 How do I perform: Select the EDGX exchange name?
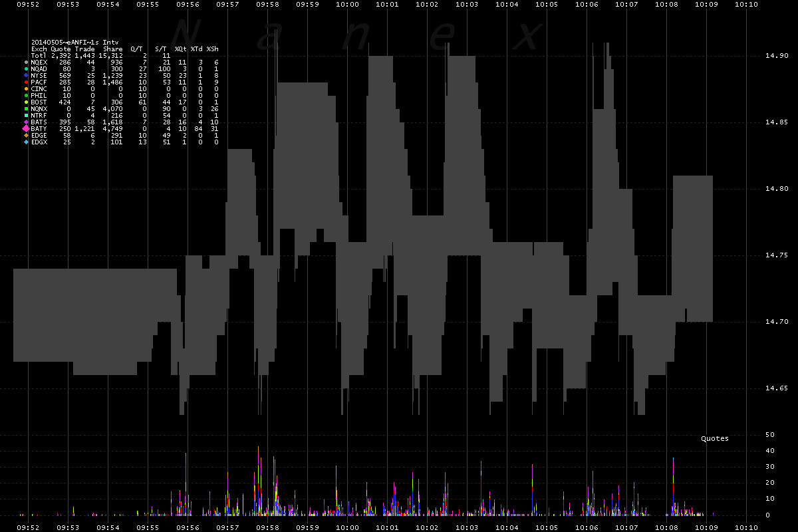[x=39, y=142]
